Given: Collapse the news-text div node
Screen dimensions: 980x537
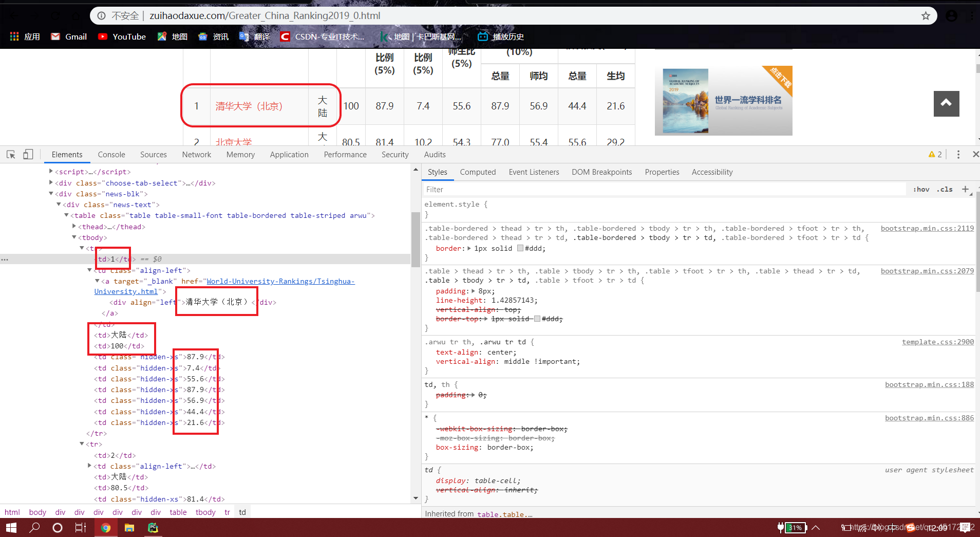Looking at the screenshot, I should point(59,205).
